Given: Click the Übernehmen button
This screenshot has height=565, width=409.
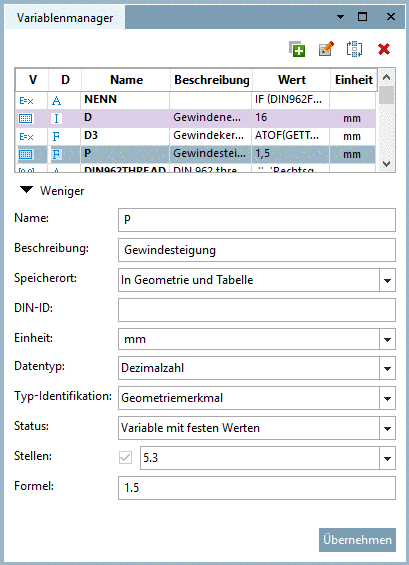Looking at the screenshot, I should pyautogui.click(x=357, y=540).
